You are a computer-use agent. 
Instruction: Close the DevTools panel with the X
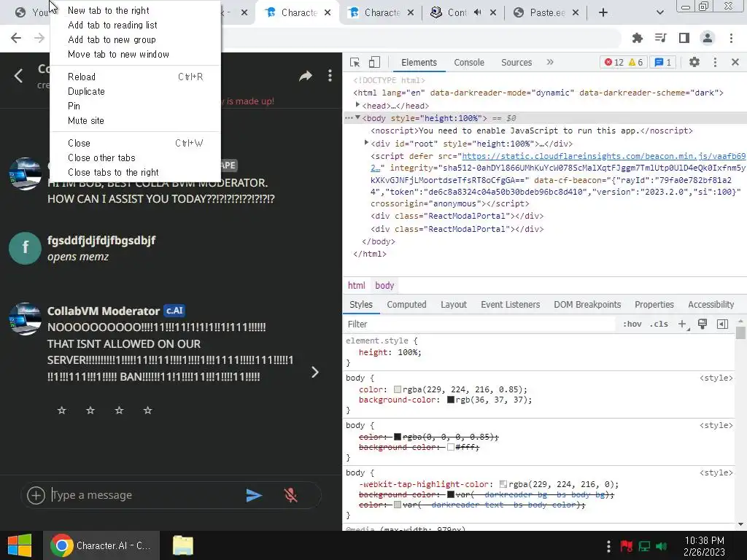pos(735,62)
